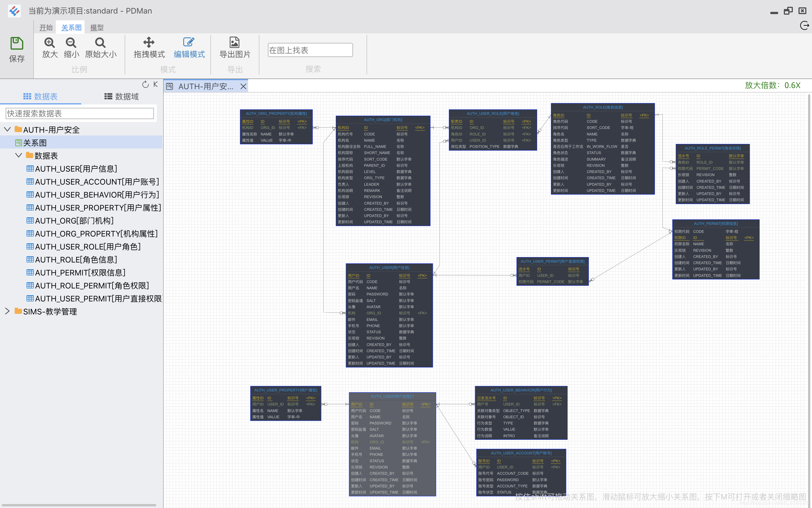
Task: Select AUTH_USER[用户信息] in the tree
Action: (76, 169)
